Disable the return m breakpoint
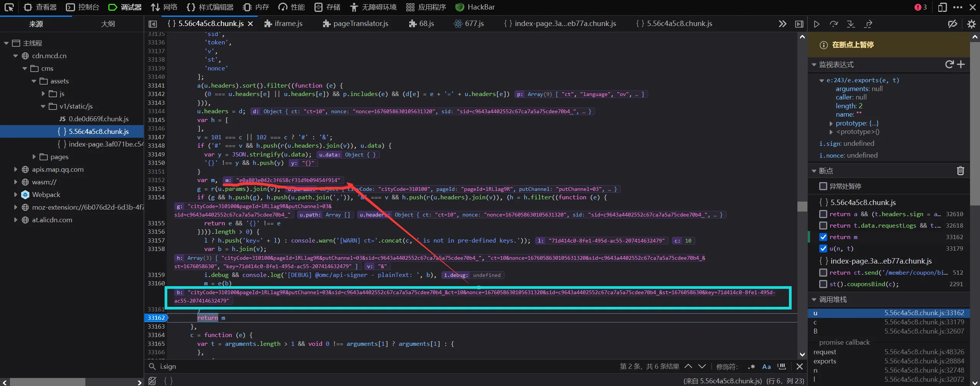This screenshot has height=386, width=980. tap(823, 237)
